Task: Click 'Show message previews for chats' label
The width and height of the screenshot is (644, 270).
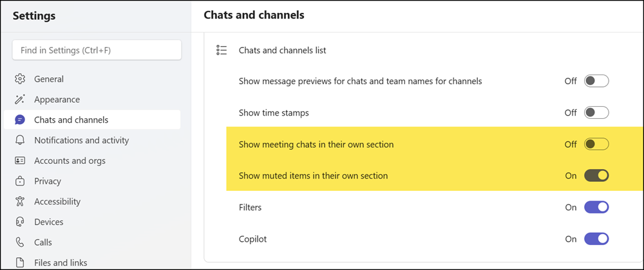Action: coord(360,81)
